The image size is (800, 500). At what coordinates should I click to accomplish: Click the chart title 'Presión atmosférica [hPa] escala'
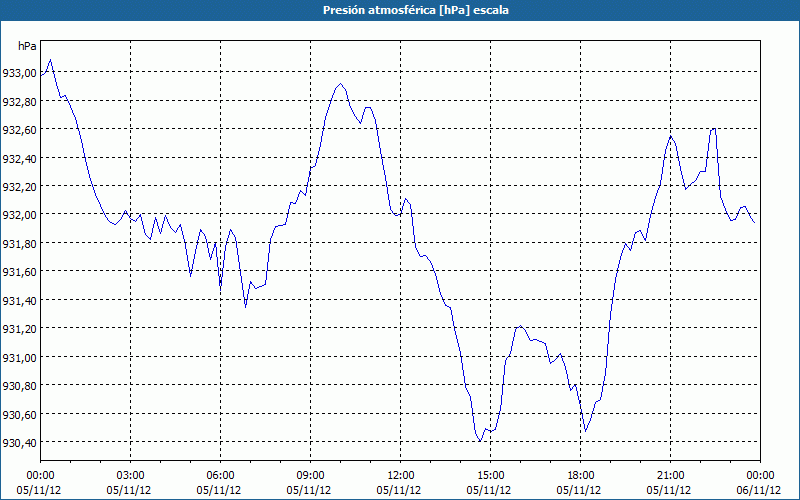tap(416, 10)
